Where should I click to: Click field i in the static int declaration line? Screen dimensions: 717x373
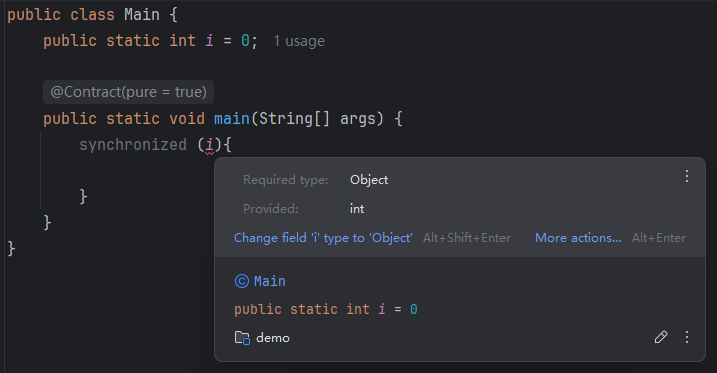click(209, 41)
